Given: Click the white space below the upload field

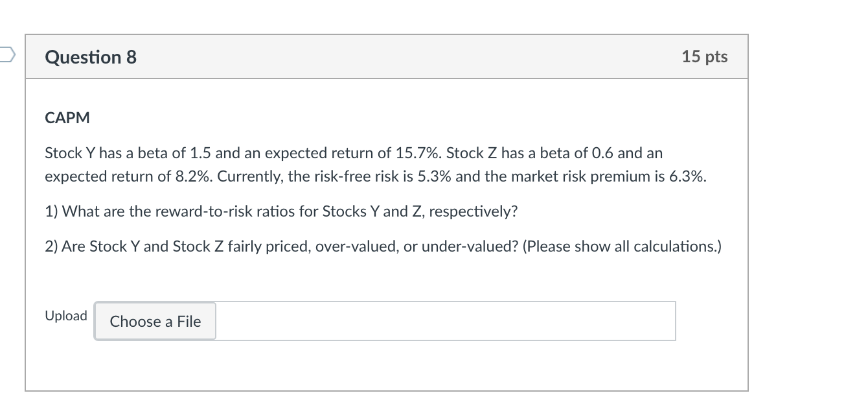Looking at the screenshot, I should (387, 366).
